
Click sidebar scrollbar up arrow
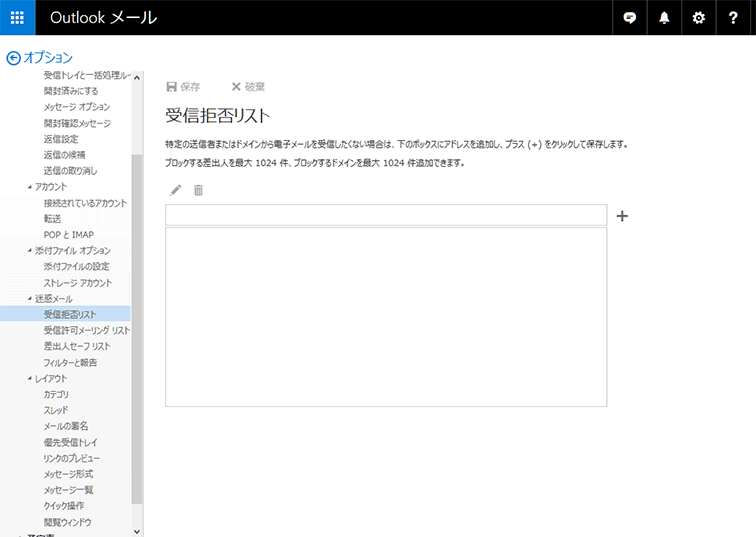[x=137, y=77]
